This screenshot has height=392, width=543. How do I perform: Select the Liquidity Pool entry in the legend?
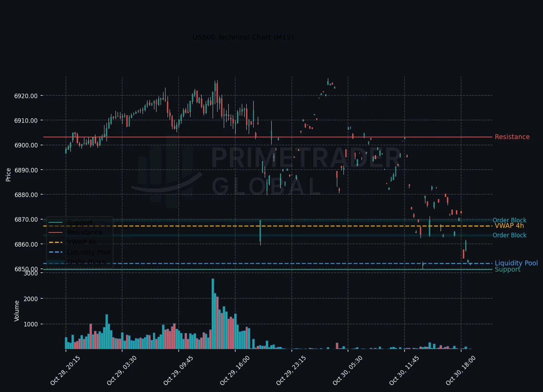pyautogui.click(x=89, y=252)
